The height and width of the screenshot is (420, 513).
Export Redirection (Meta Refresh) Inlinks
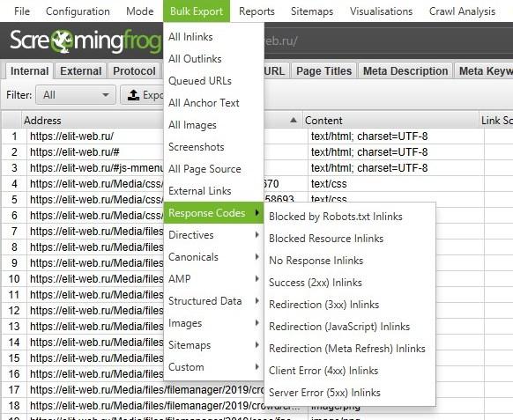click(350, 349)
